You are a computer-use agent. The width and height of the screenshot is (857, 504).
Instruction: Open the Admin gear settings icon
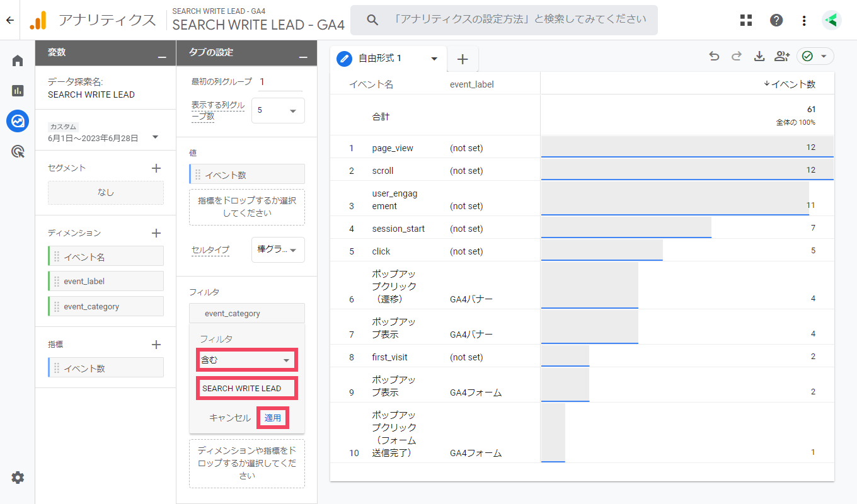(x=18, y=478)
